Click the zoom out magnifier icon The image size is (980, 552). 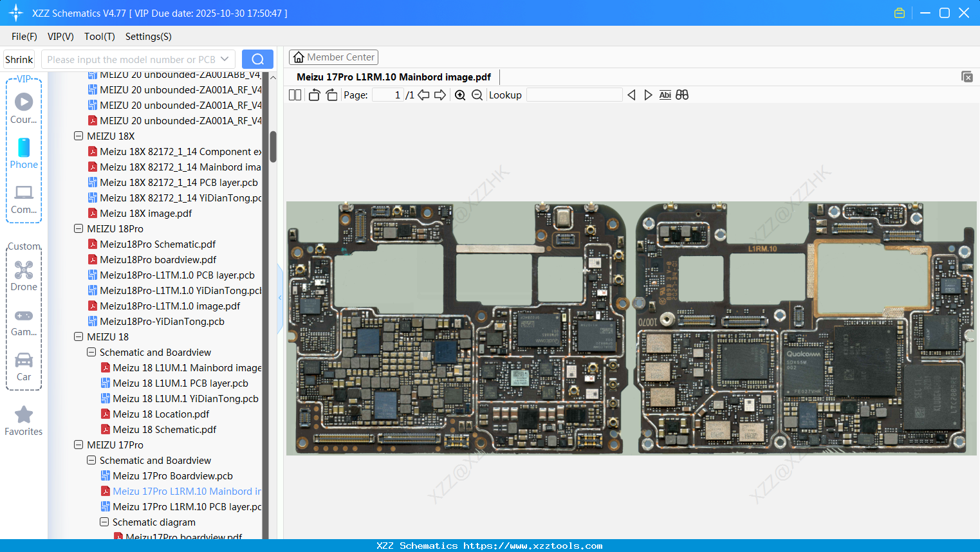tap(477, 95)
